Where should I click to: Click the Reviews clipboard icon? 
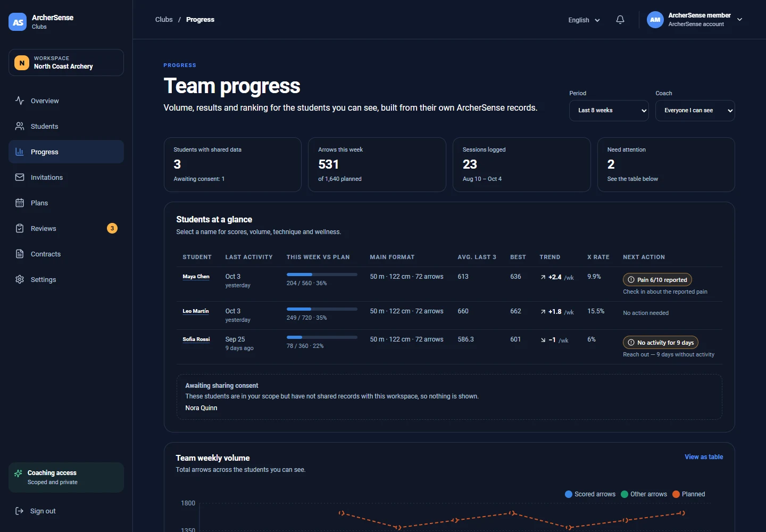click(20, 228)
